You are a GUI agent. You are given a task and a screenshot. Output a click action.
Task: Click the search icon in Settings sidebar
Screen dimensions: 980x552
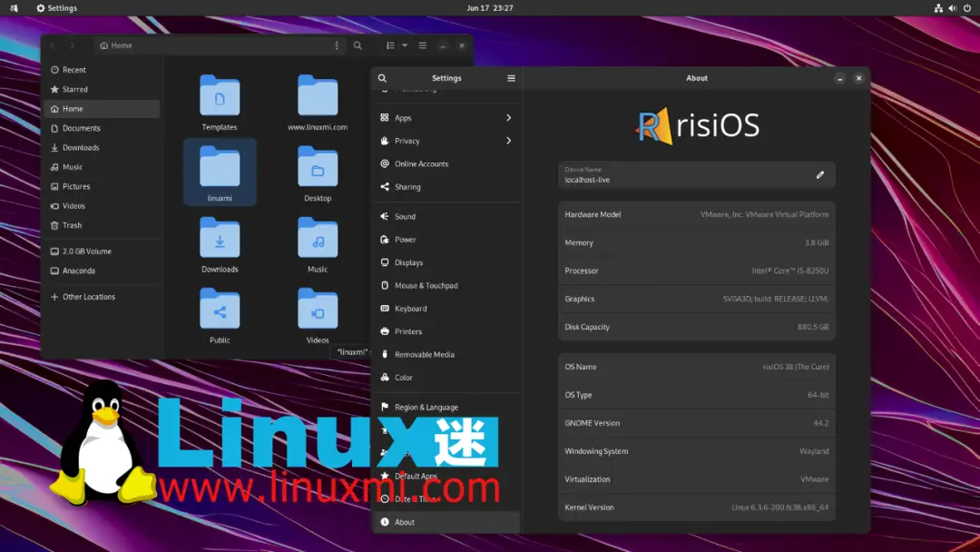(x=383, y=78)
